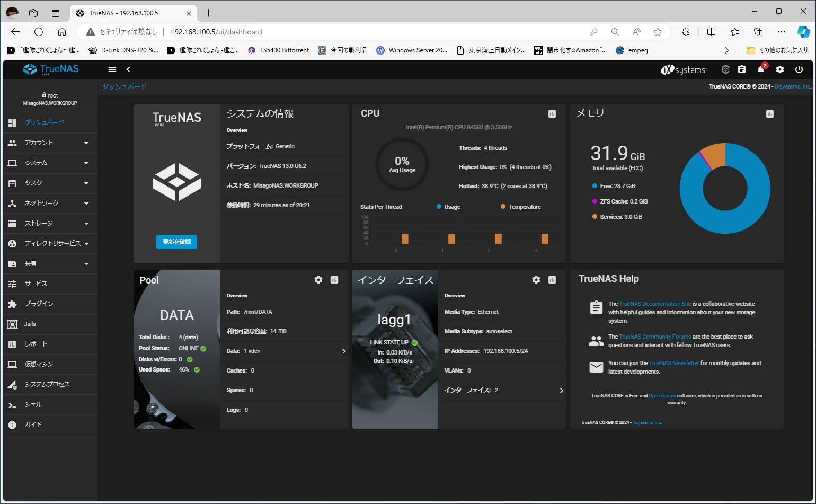The height and width of the screenshot is (504, 816).
Task: Collapse sidebar with the left chevron
Action: click(128, 69)
